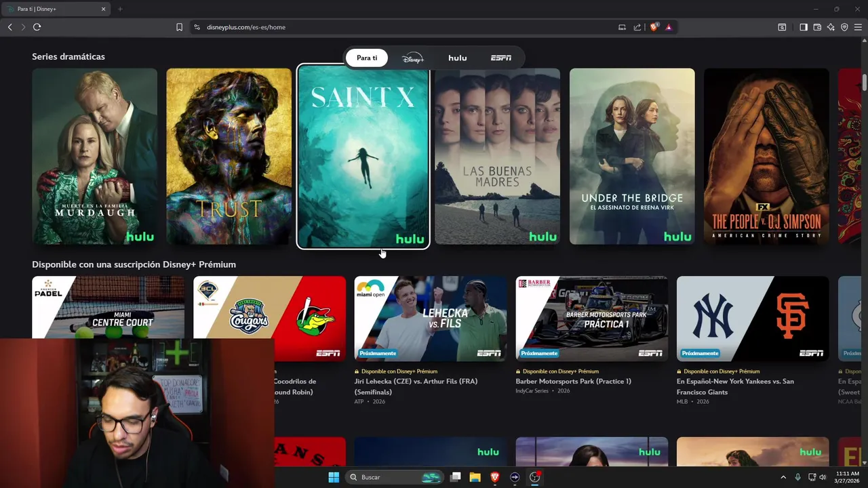This screenshot has width=868, height=488.
Task: Click the 'Próximamente' badge on Yankees card
Action: (701, 353)
